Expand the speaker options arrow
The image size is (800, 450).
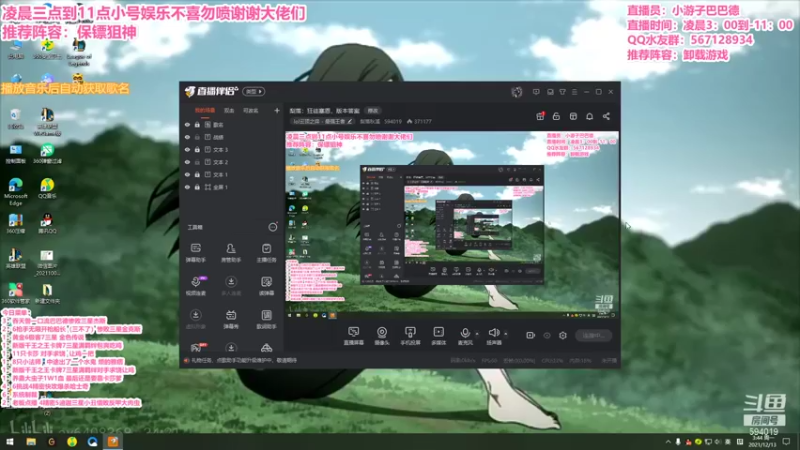(506, 334)
